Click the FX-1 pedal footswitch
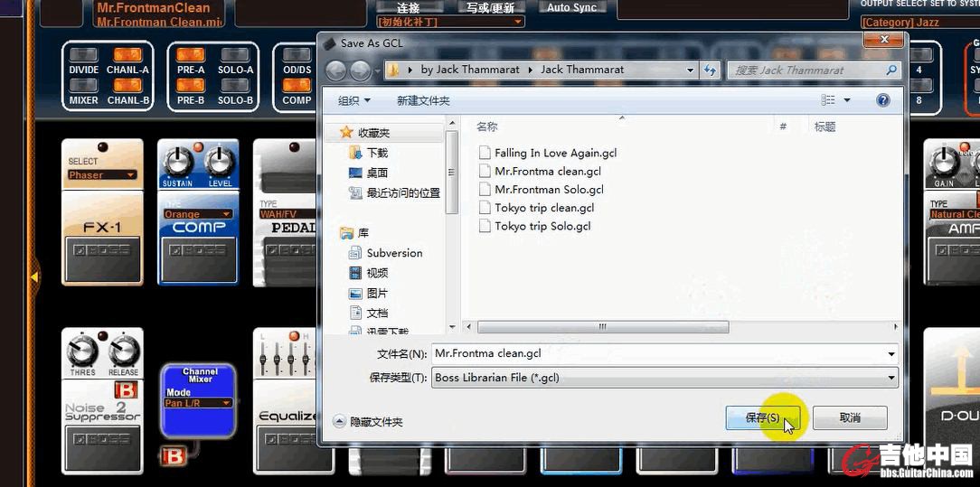This screenshot has width=980, height=487. pos(102,258)
